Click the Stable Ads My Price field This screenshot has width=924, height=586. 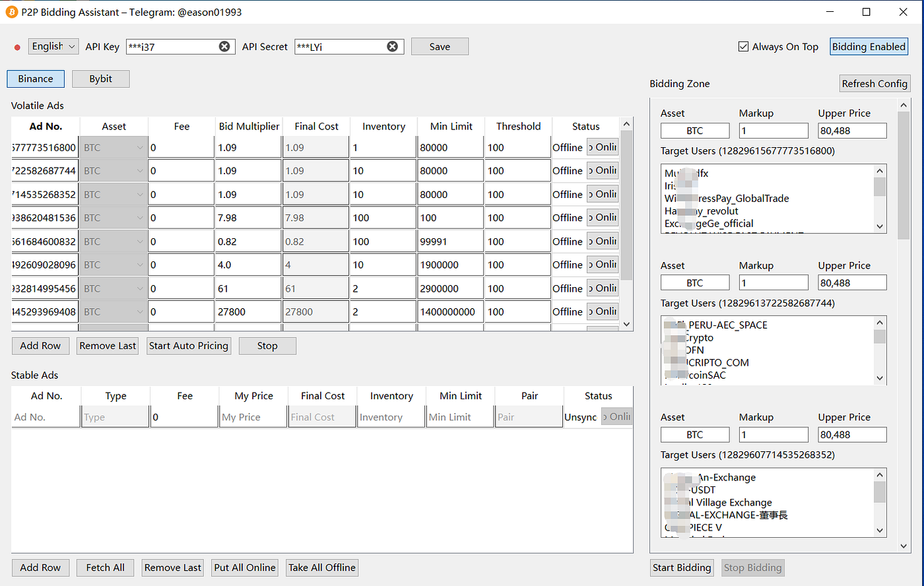(x=253, y=417)
